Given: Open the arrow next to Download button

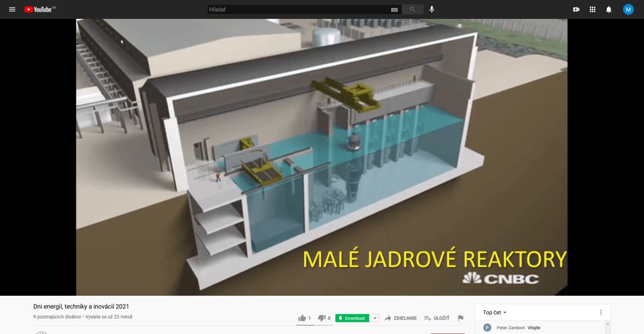Looking at the screenshot, I should pos(375,318).
